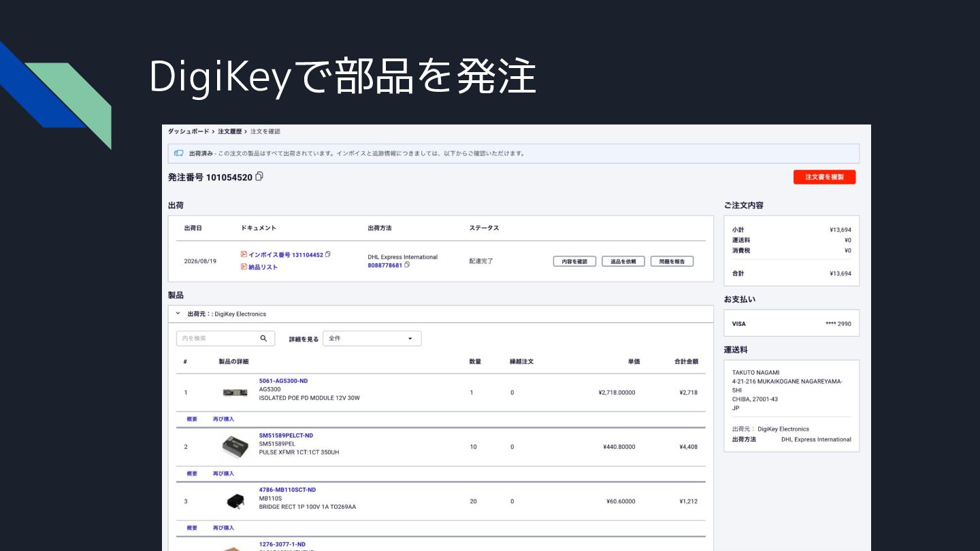The image size is (980, 551).
Task: Click the red 注文書を複製 button
Action: pos(824,177)
